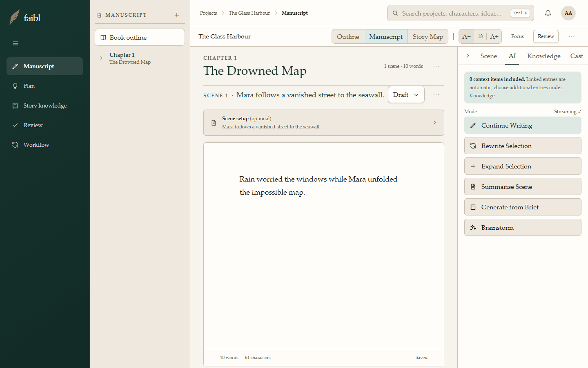This screenshot has width=588, height=368.
Task: Select Chapter 1 The Drowned Map
Action: click(x=130, y=58)
